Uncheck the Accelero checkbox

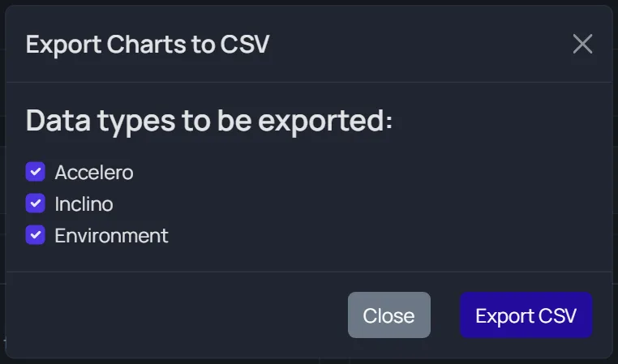(x=36, y=172)
